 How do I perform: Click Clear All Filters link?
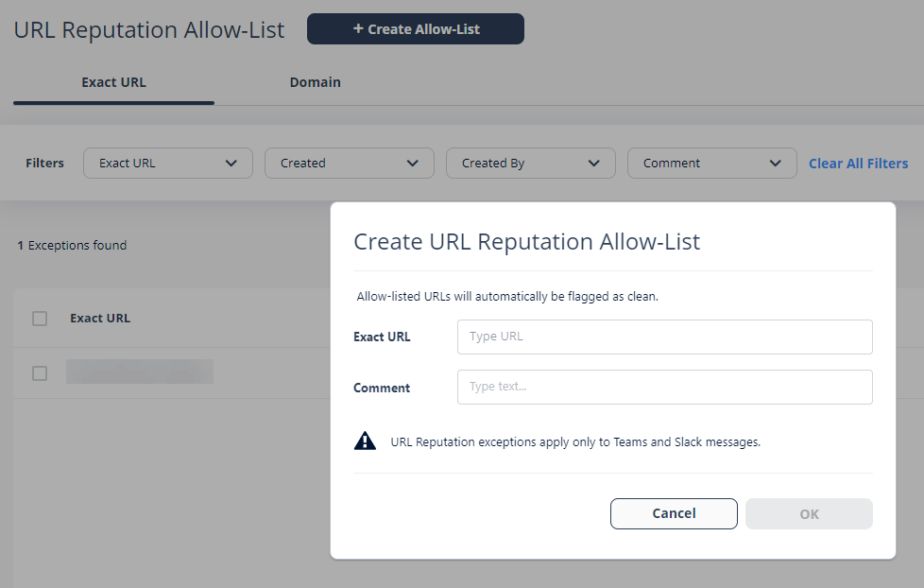click(x=858, y=164)
